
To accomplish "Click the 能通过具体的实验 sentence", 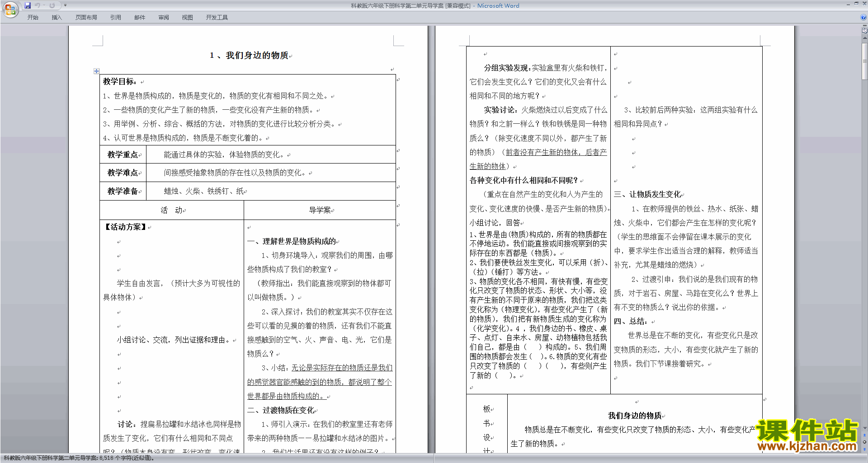I will tap(225, 154).
